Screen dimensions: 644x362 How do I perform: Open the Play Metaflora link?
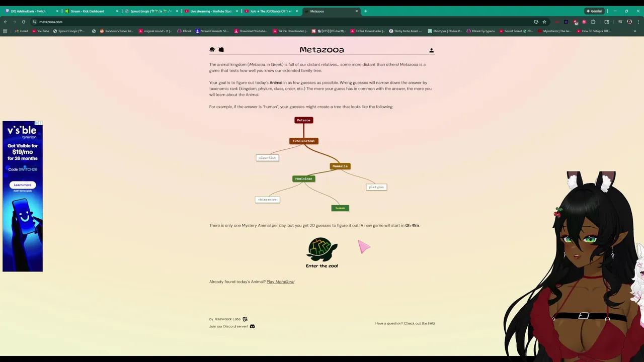pyautogui.click(x=280, y=282)
